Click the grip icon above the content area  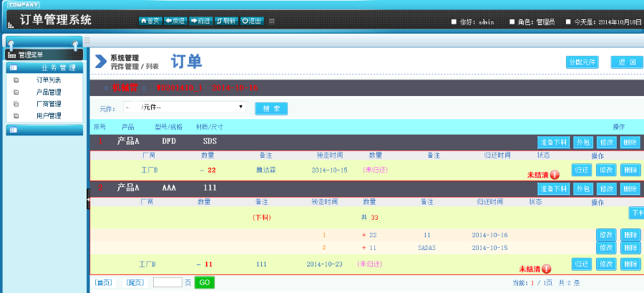click(87, 41)
